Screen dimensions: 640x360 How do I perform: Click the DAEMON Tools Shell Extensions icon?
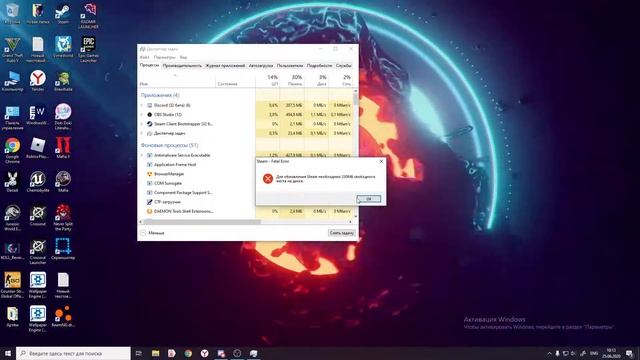tap(149, 211)
